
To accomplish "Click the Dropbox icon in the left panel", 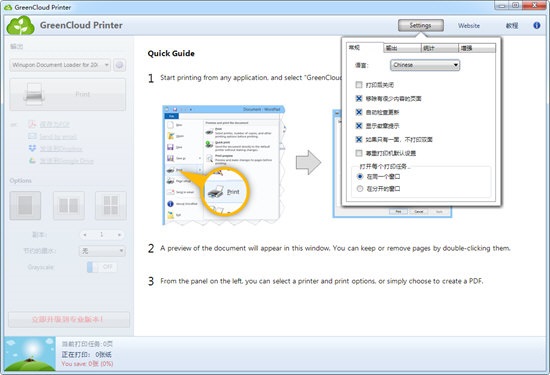I will click(32, 148).
